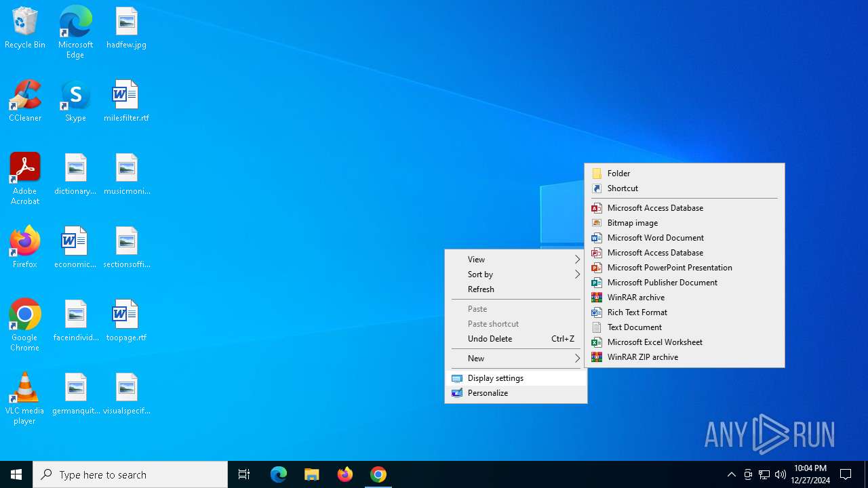Launch Firefox from the taskbar
Viewport: 868px width, 488px height.
345,474
